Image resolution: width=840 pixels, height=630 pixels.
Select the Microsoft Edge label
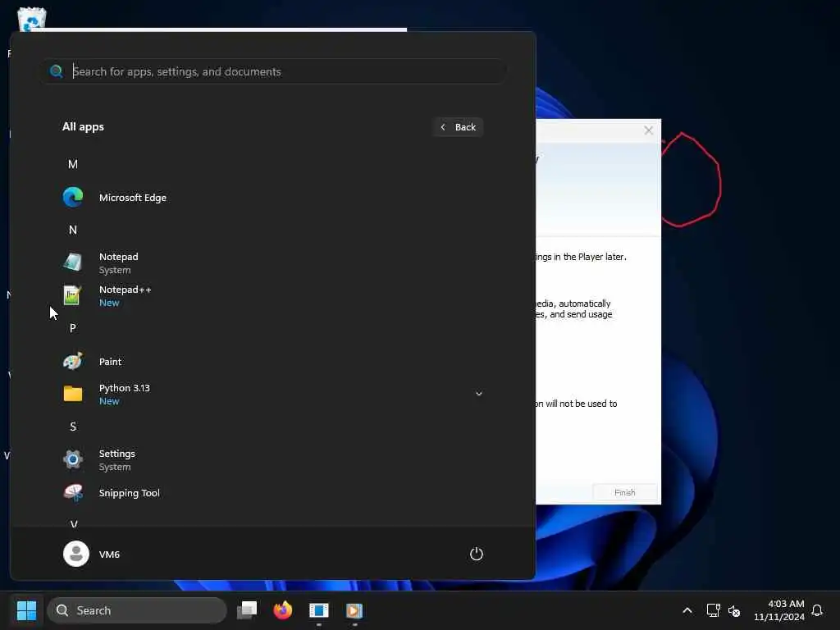click(x=133, y=198)
